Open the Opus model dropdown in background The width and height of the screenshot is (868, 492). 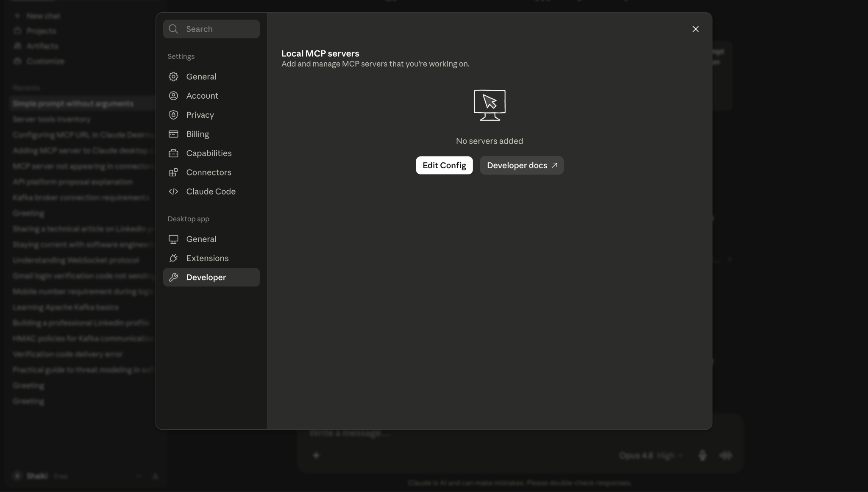[651, 456]
